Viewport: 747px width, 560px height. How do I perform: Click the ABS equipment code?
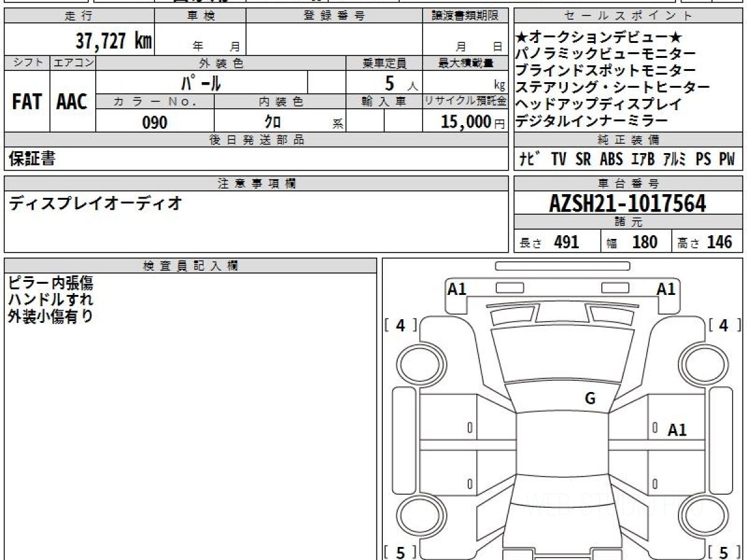pos(611,159)
